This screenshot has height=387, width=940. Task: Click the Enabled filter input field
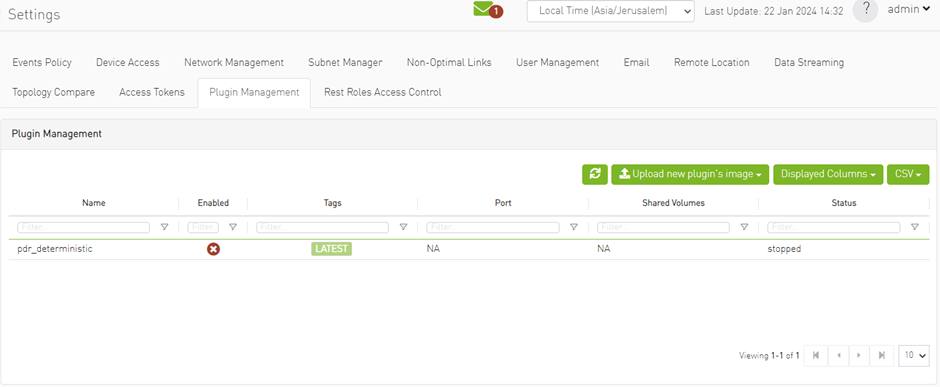pos(203,228)
